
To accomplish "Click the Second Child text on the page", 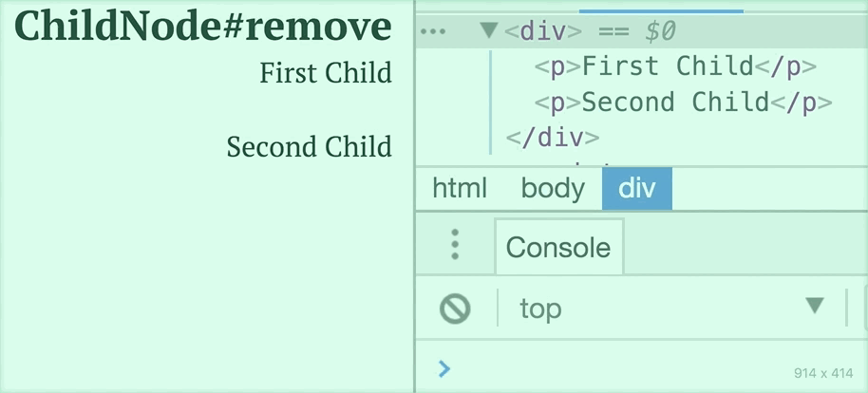I will coord(309,147).
